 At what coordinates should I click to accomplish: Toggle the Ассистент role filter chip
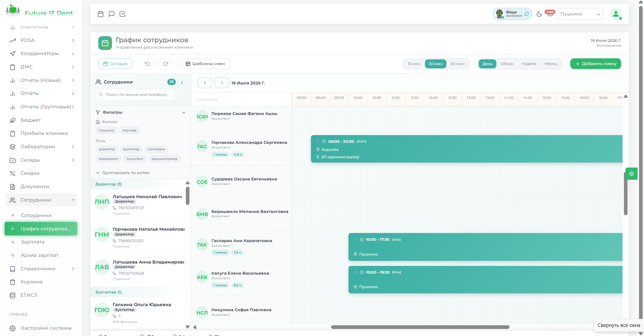pos(135,159)
